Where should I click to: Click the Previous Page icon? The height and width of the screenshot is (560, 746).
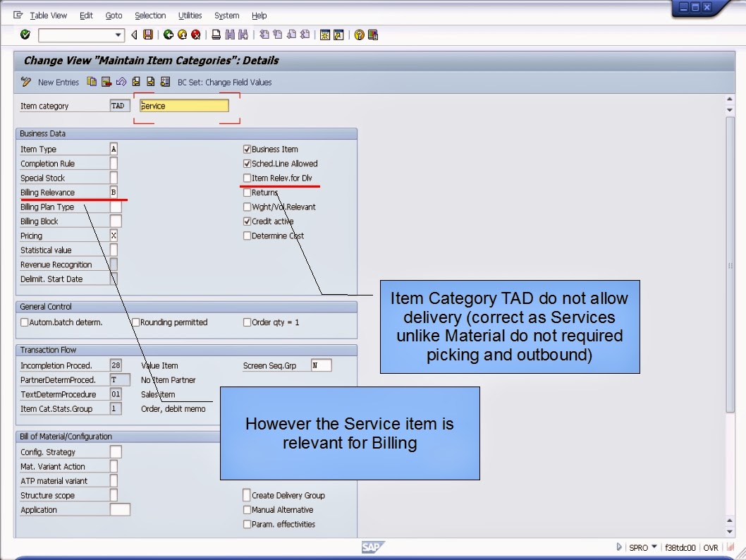click(278, 35)
